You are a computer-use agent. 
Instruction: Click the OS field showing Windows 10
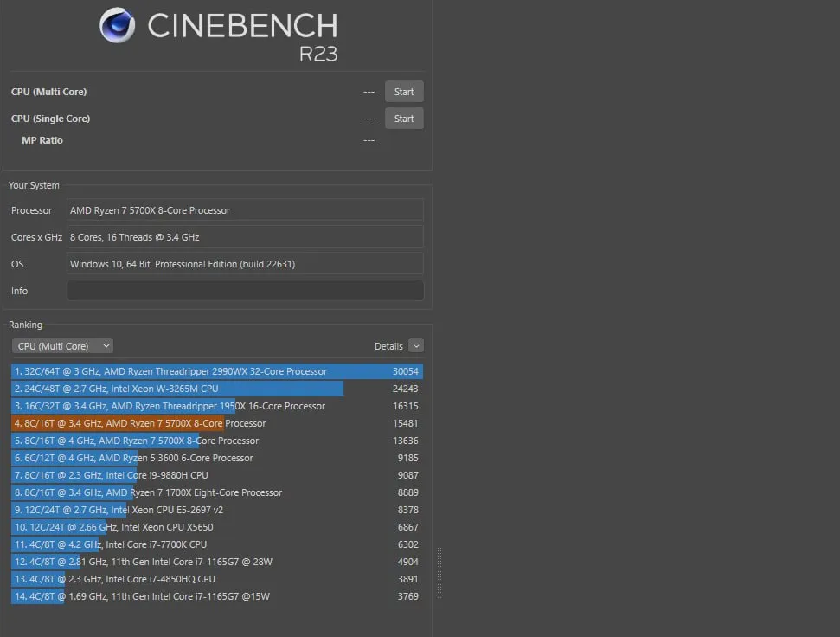tap(245, 264)
